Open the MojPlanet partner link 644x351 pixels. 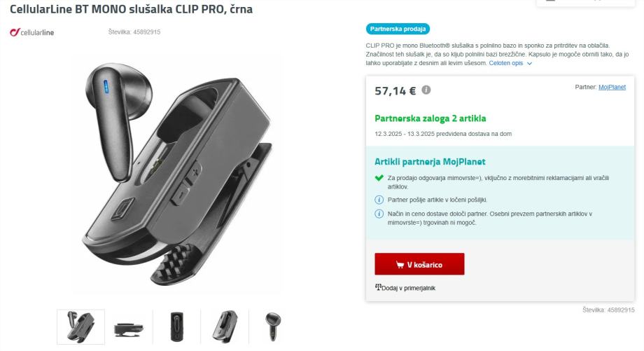[612, 87]
